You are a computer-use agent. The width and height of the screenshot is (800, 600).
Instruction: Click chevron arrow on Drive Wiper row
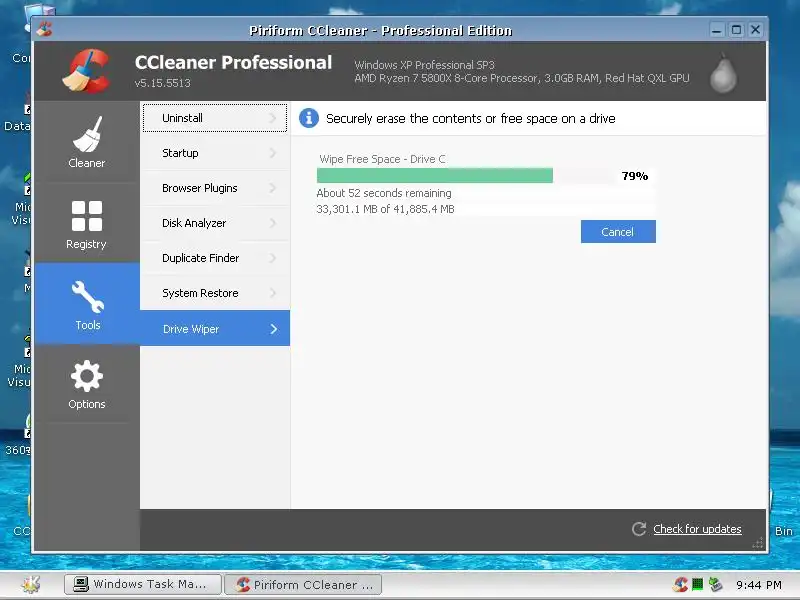[x=274, y=329]
